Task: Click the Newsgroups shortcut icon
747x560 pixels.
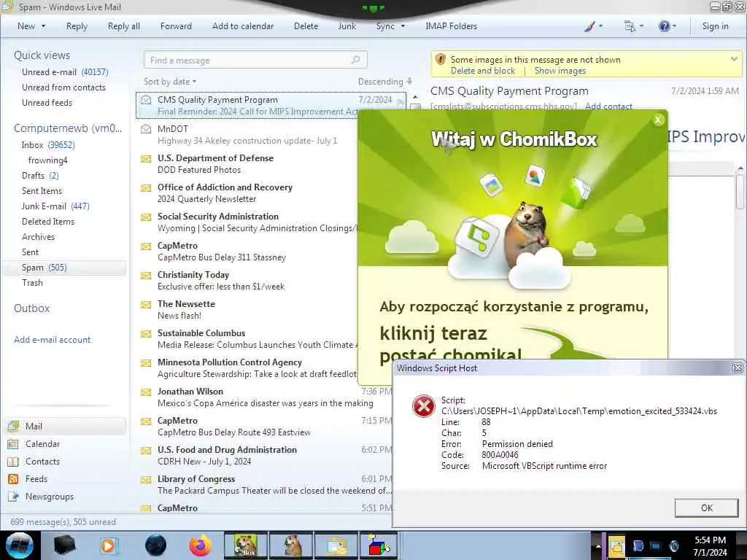Action: (x=13, y=497)
